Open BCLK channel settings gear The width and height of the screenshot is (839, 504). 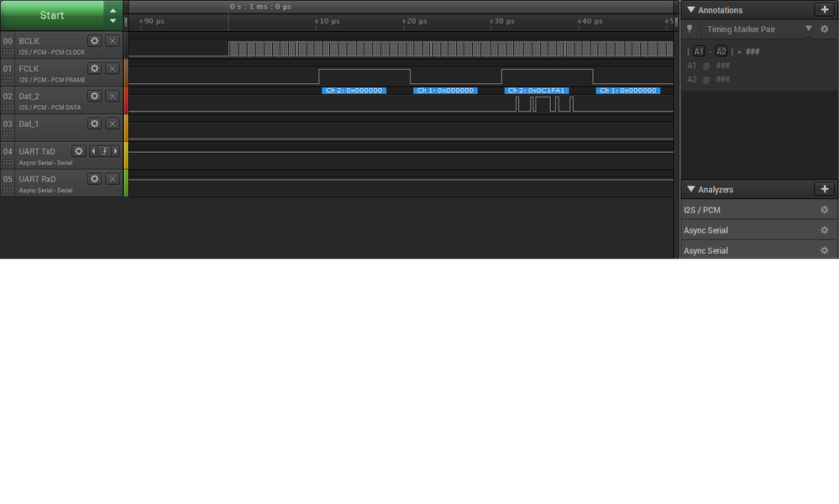pyautogui.click(x=95, y=40)
